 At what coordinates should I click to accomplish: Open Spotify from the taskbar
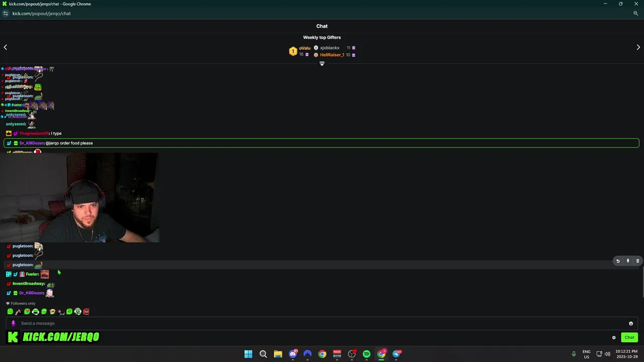[367, 354]
